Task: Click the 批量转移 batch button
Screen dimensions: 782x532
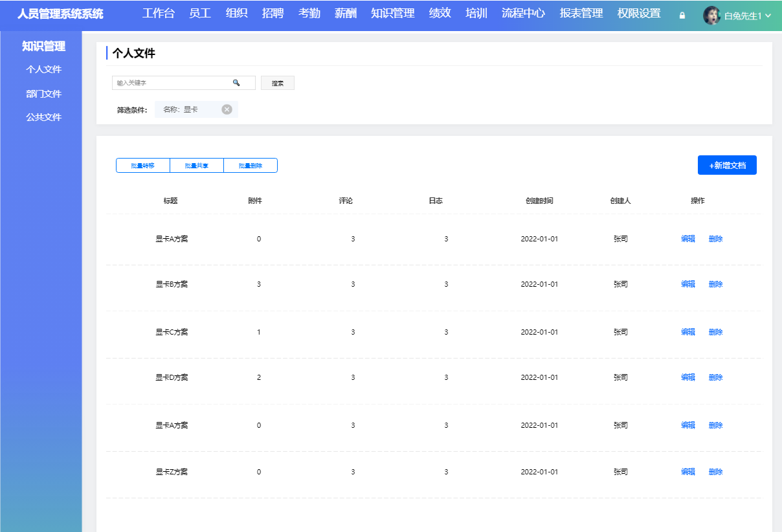Action: coord(142,165)
